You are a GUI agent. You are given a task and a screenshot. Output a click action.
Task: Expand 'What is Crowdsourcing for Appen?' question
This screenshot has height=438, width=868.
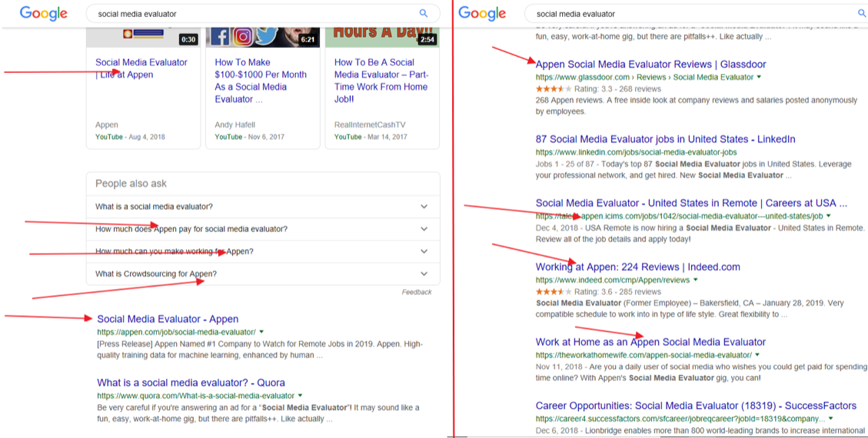point(263,274)
